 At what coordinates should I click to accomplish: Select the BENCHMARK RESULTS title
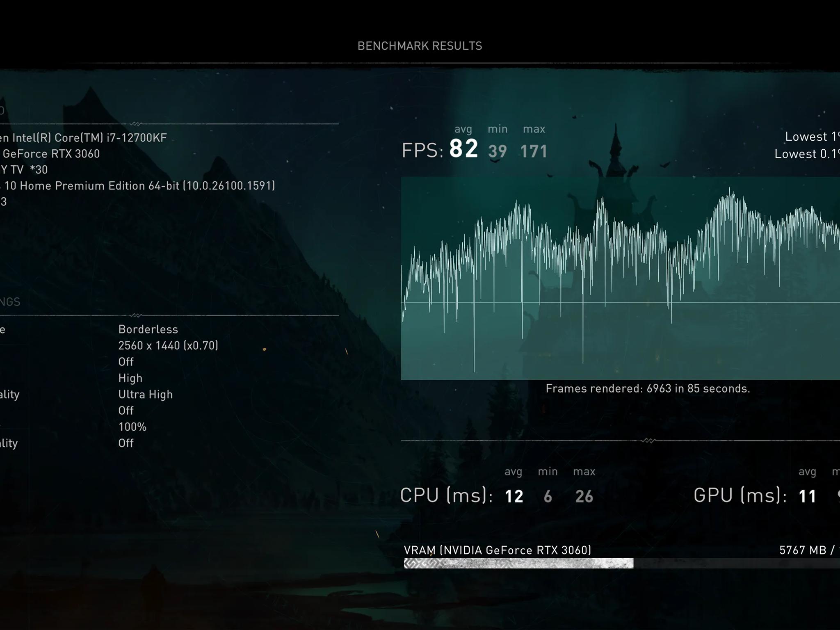420,46
